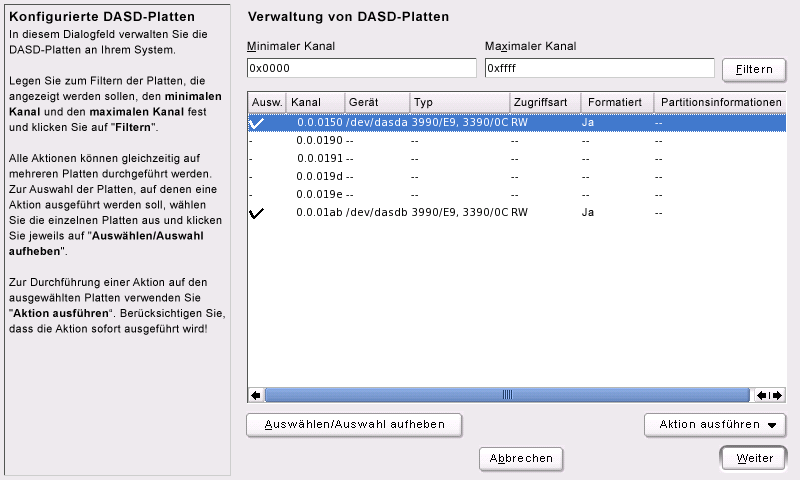Click checkmark icon for channel 0.0.01ab
The width and height of the screenshot is (800, 480).
point(257,213)
